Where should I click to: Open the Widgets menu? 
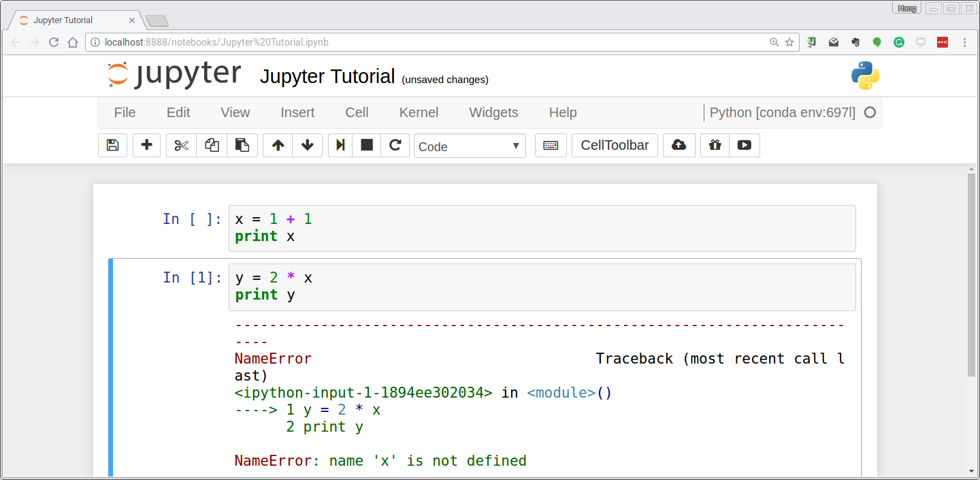493,112
